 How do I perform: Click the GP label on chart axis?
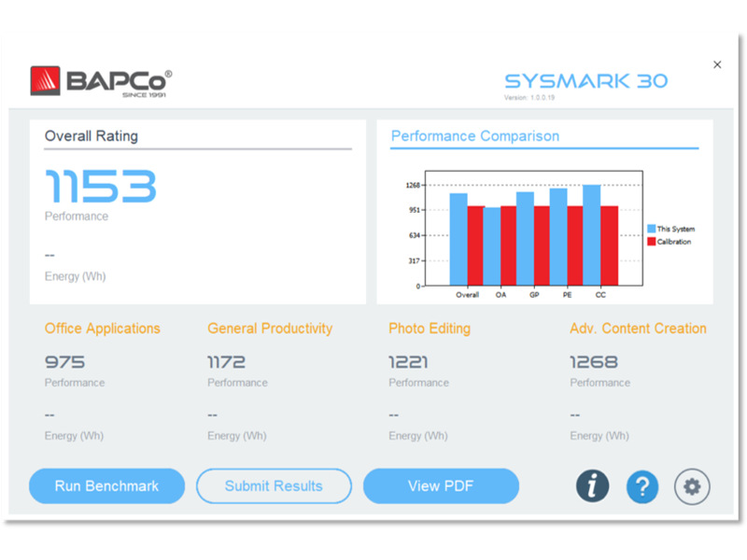click(534, 295)
